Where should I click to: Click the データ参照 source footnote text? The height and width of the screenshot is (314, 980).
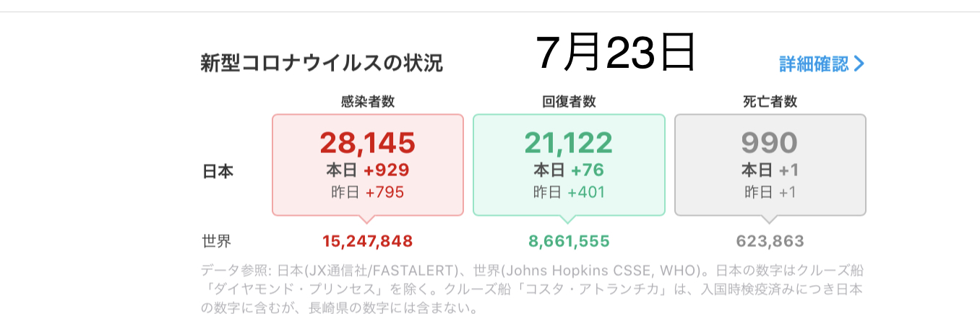click(x=532, y=290)
